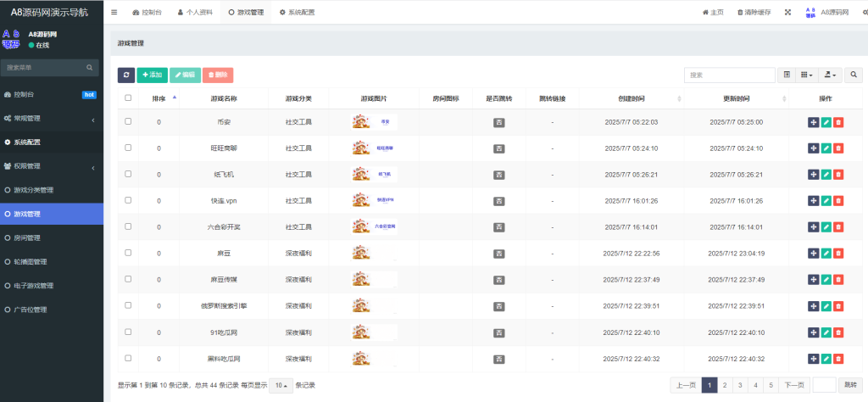Click the 下一页 pagination button
The height and width of the screenshot is (402, 868).
click(x=794, y=385)
